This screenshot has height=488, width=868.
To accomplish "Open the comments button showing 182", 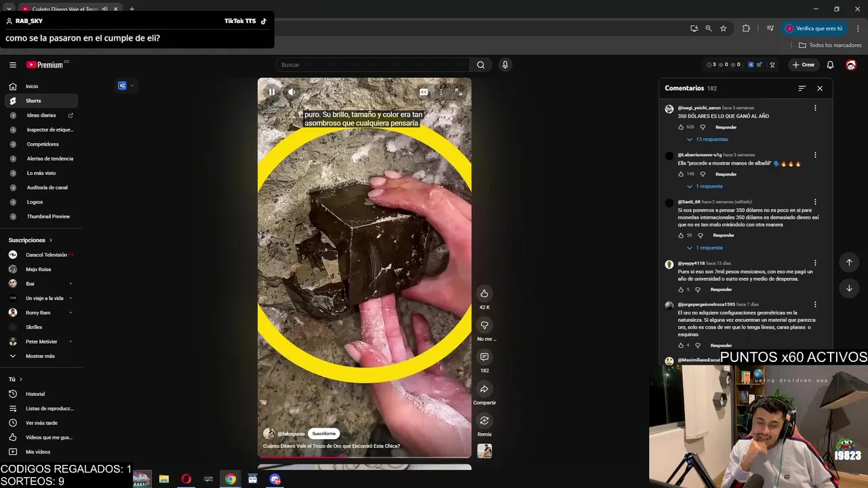I will pyautogui.click(x=484, y=357).
